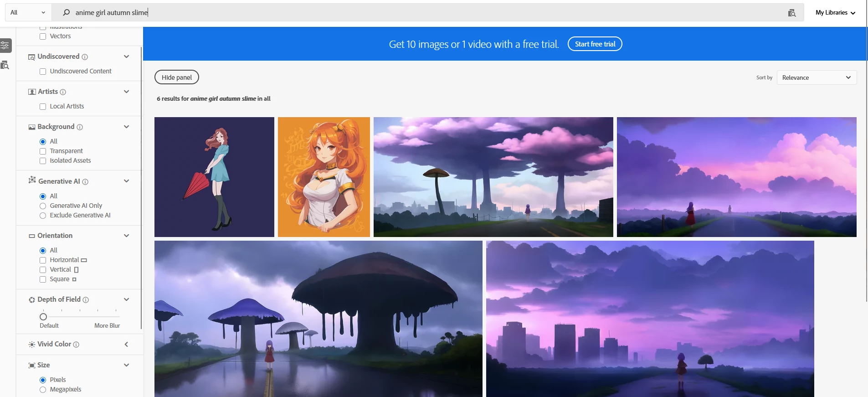
Task: Open the find similar sidebar icon
Action: (x=5, y=65)
